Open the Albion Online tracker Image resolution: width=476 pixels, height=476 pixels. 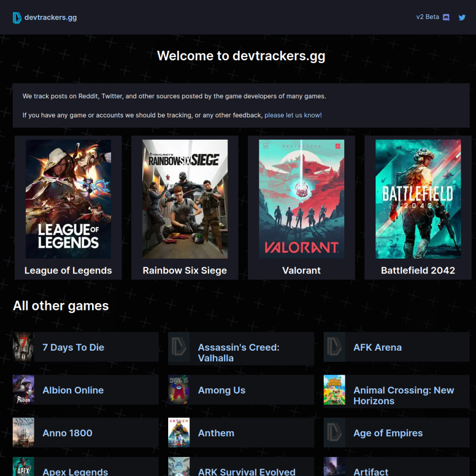73,390
